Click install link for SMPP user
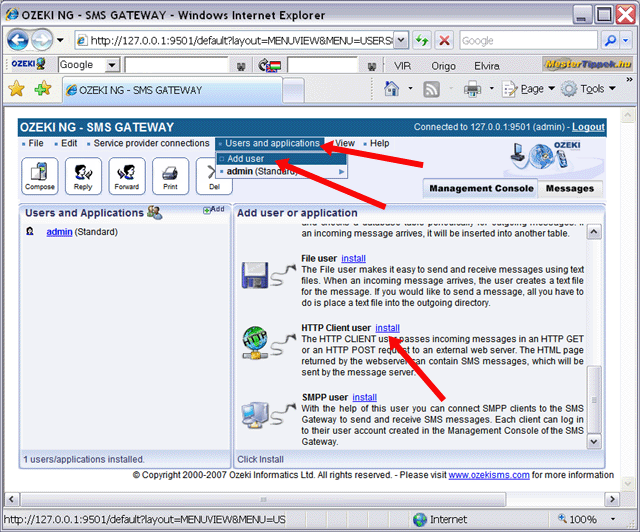640x532 pixels. click(364, 397)
